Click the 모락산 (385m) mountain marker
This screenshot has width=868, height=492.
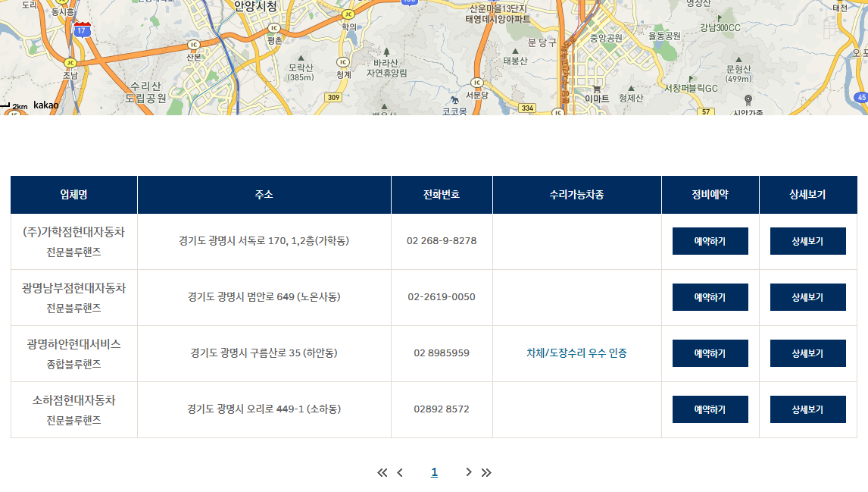coord(301,58)
